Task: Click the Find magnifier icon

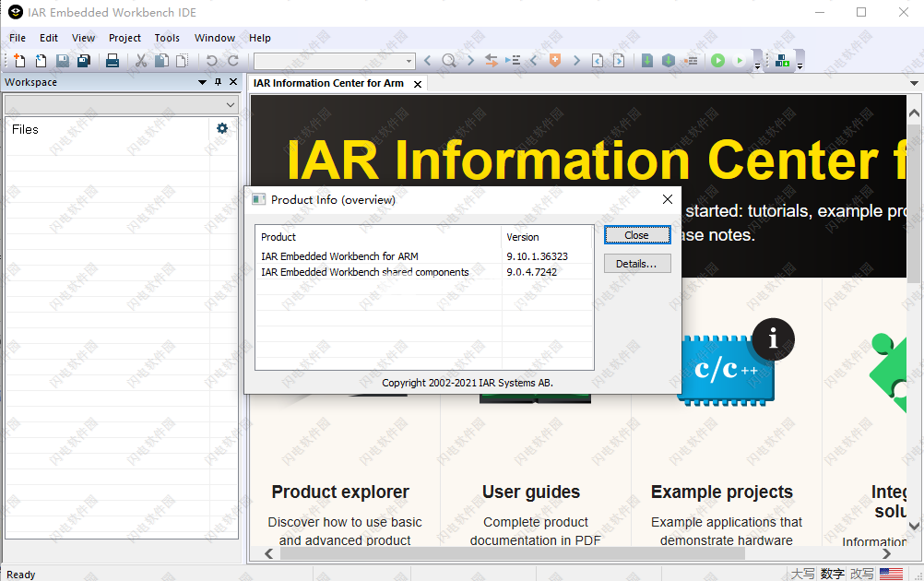Action: pyautogui.click(x=449, y=61)
